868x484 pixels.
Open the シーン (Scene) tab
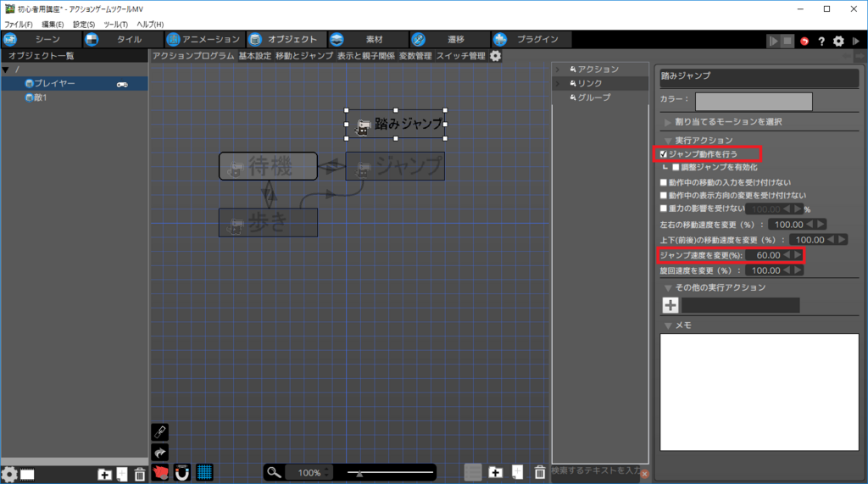tap(41, 39)
